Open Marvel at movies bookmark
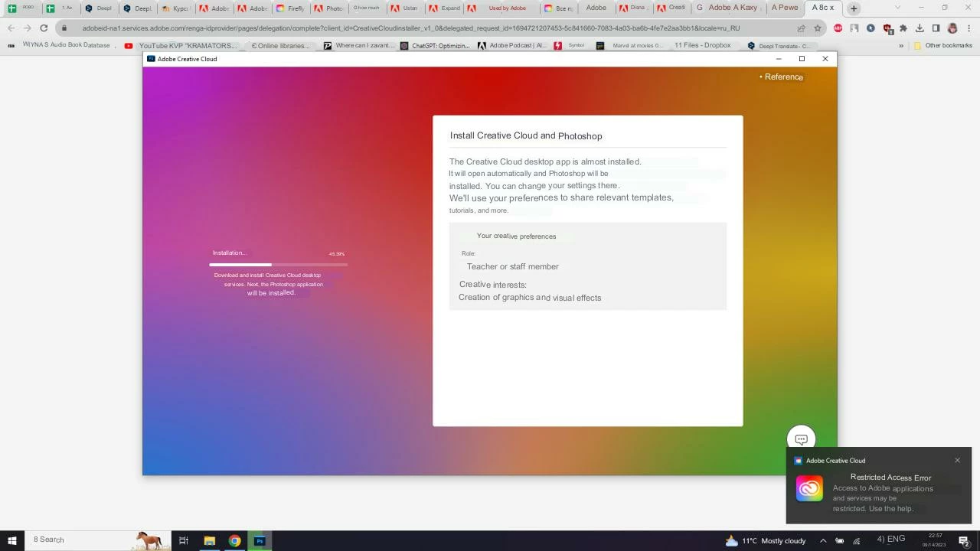The width and height of the screenshot is (980, 551). point(630,45)
